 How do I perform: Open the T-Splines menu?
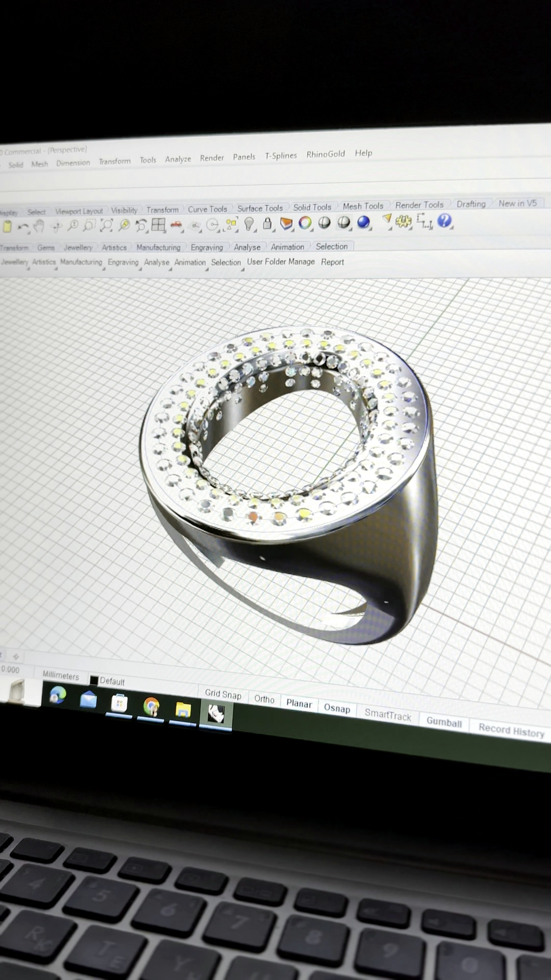[281, 156]
